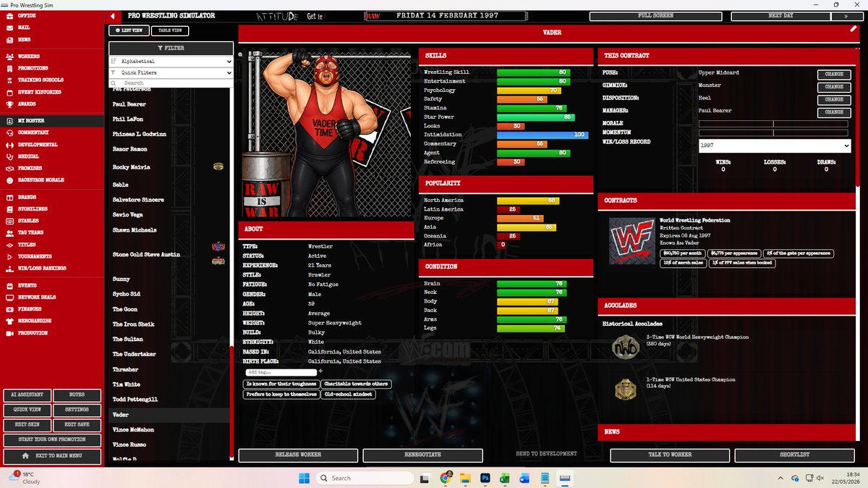This screenshot has height=488, width=868.
Task: Switch roster to List View
Action: point(128,30)
